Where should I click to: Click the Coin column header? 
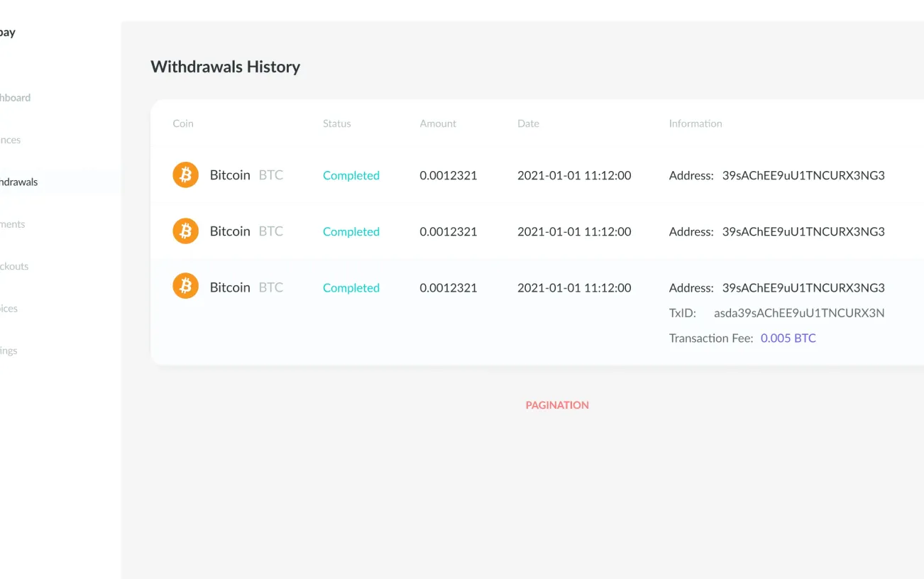183,123
